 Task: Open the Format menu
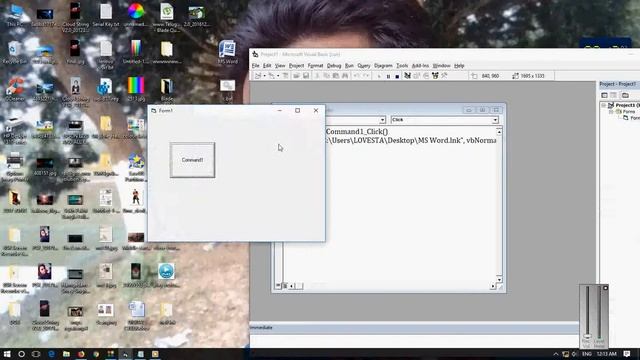315,66
